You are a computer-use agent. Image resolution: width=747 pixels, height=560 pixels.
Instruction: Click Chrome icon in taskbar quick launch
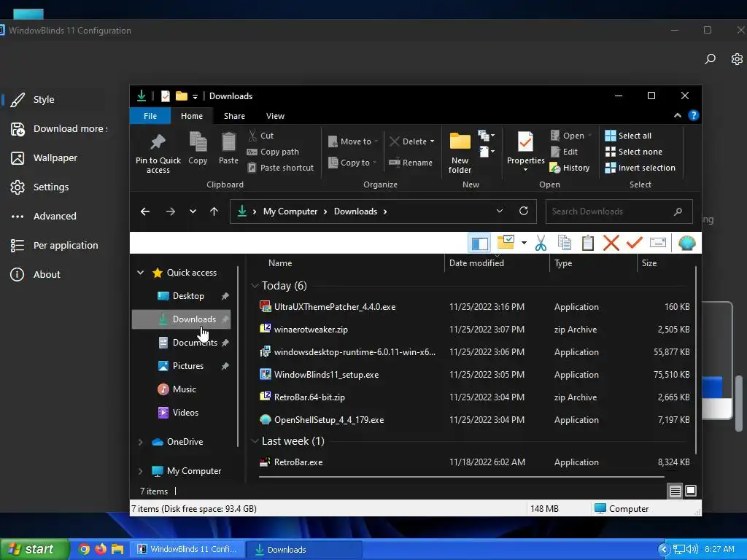point(84,549)
